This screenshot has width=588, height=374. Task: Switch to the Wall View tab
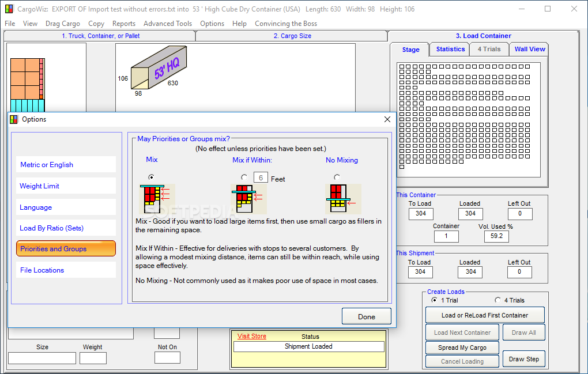530,49
